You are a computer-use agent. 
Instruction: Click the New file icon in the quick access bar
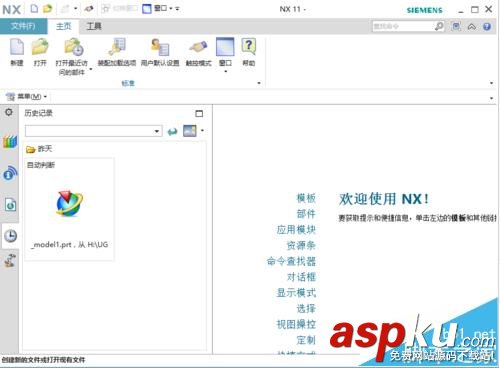(x=34, y=8)
